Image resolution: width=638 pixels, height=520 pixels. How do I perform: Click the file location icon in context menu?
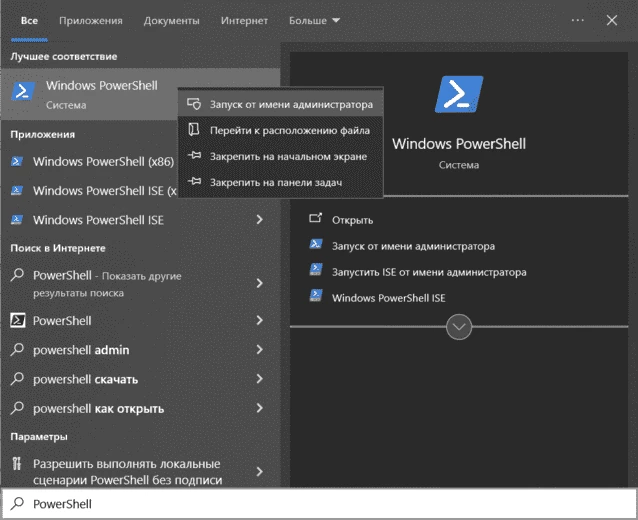click(x=194, y=130)
